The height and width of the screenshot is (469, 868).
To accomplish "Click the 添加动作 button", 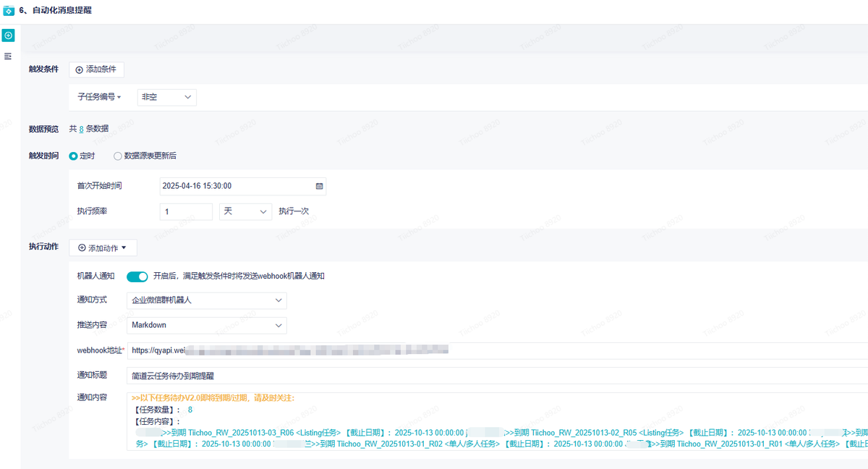I will tap(103, 248).
